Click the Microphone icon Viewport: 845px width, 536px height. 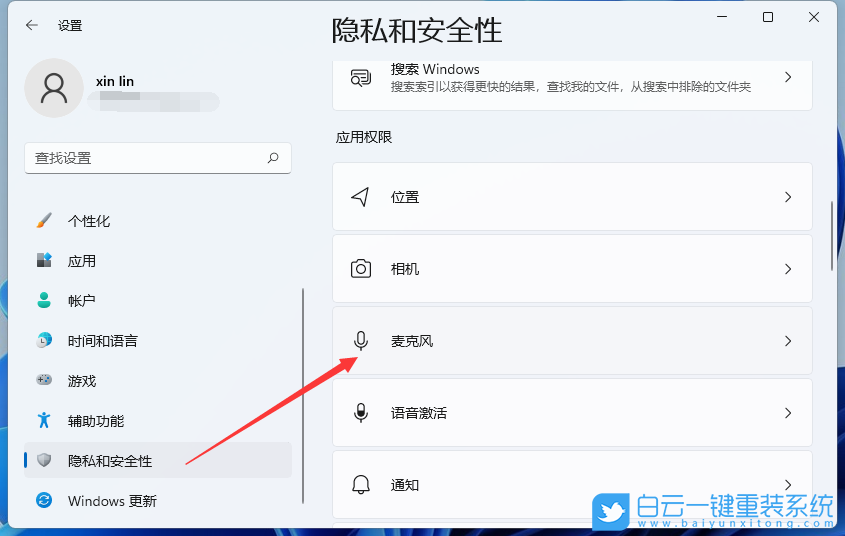361,340
